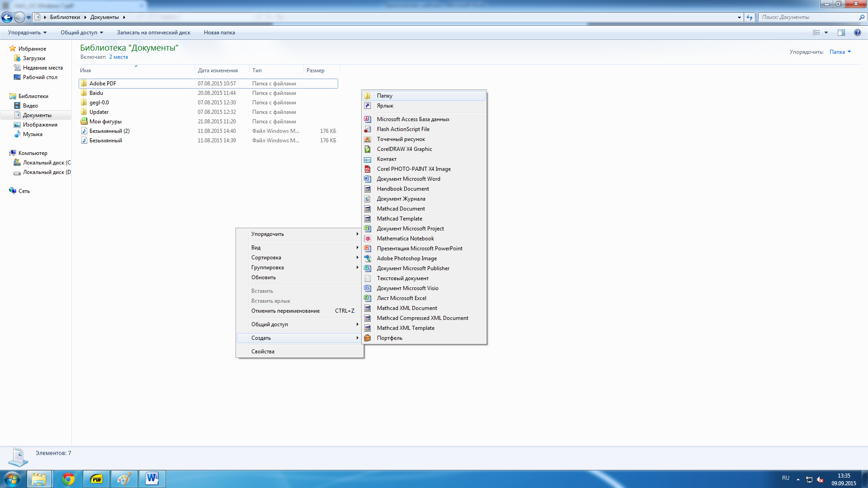Screen dimensions: 868x488
Task: Click the Новая папка toolbar button
Action: click(219, 33)
